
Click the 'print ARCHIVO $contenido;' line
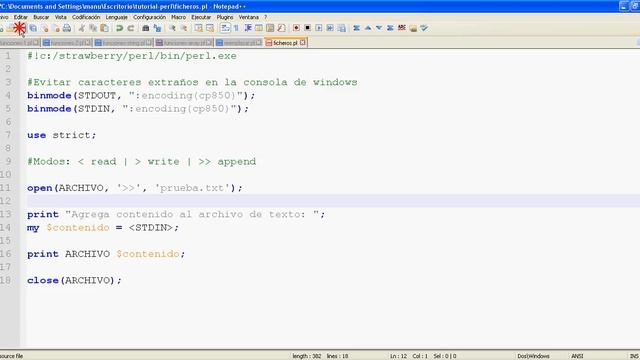pos(106,254)
